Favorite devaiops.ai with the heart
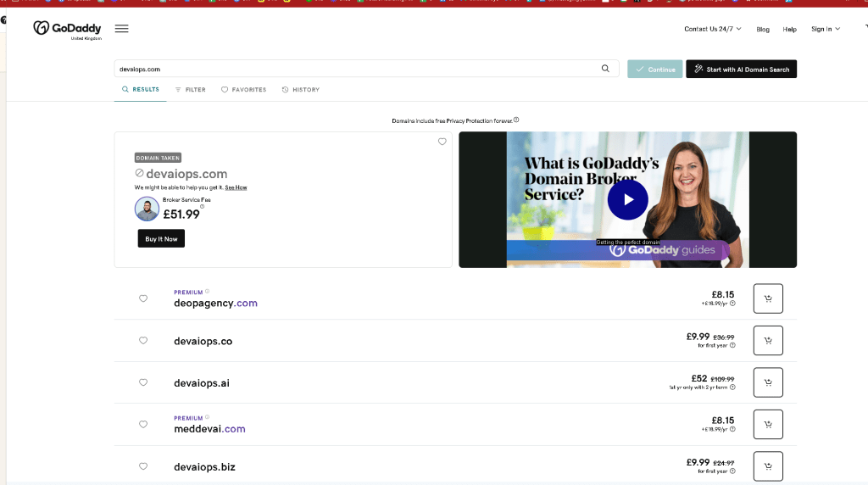This screenshot has width=868, height=485. [x=143, y=382]
